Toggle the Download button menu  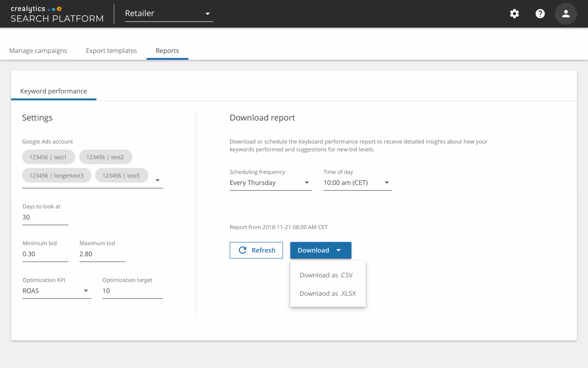pyautogui.click(x=321, y=250)
